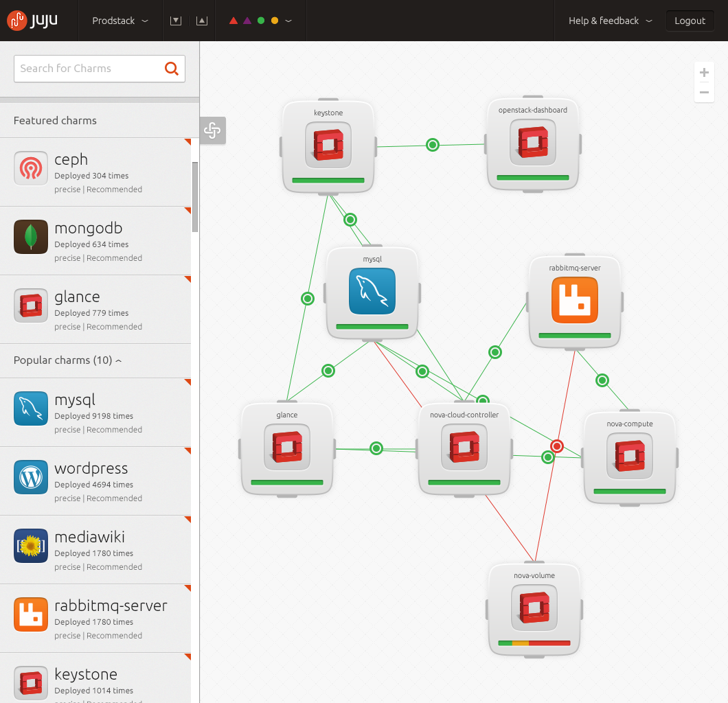Image resolution: width=728 pixels, height=703 pixels.
Task: Click the sidebar toggle cross-arrow icon
Action: 213,130
